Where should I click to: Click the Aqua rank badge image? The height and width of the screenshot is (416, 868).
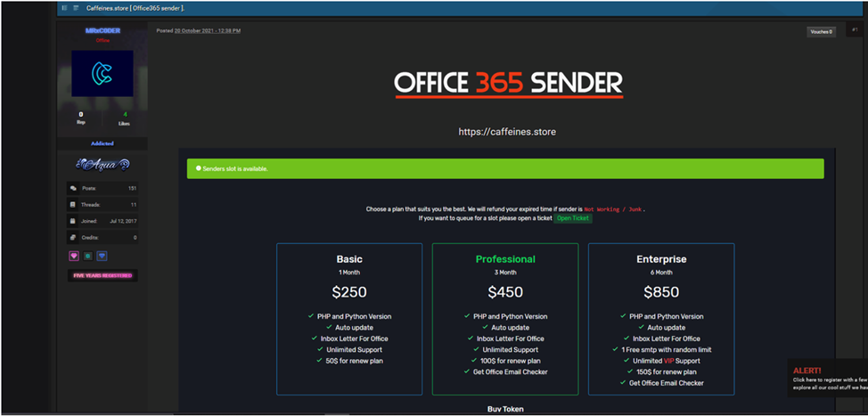click(102, 165)
